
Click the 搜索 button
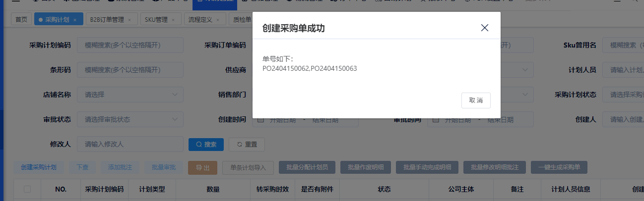tap(206, 145)
